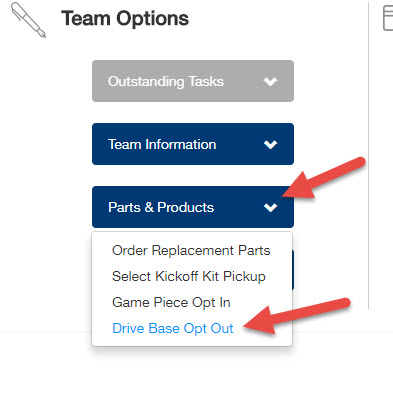Screen dimensions: 393x402
Task: Choose Order Replacement Parts from the menu
Action: 191,250
